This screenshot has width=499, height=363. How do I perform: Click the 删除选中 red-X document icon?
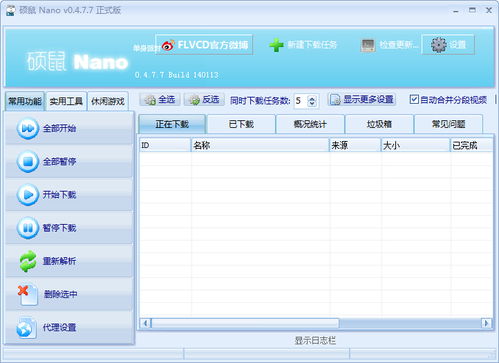click(x=28, y=294)
